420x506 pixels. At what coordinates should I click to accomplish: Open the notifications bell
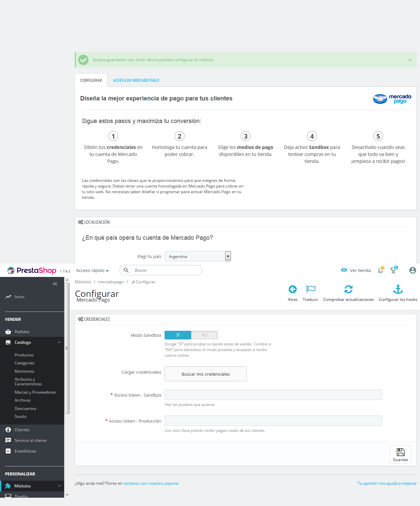381,270
